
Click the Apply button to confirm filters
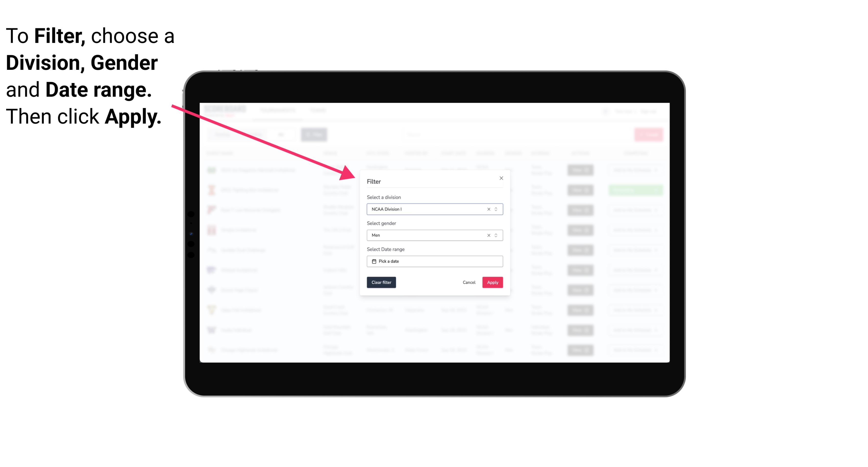coord(492,283)
